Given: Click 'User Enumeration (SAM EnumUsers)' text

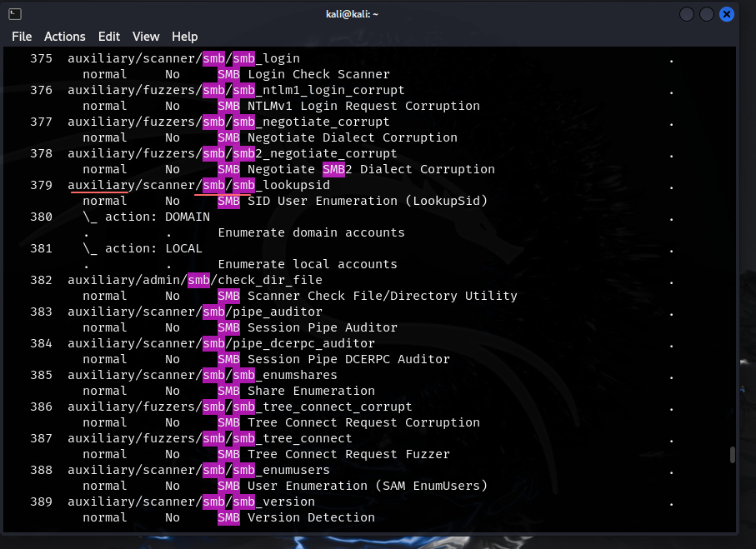Looking at the screenshot, I should point(368,487).
